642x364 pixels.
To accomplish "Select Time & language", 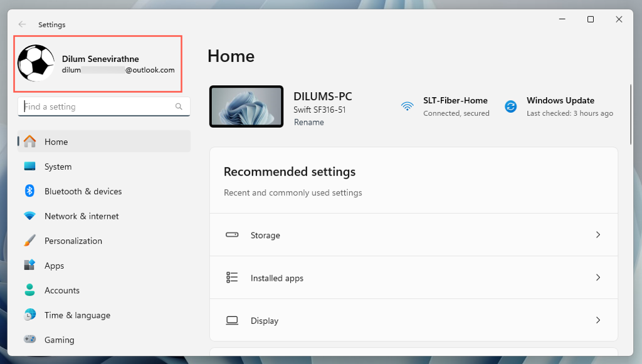I will 104,315.
